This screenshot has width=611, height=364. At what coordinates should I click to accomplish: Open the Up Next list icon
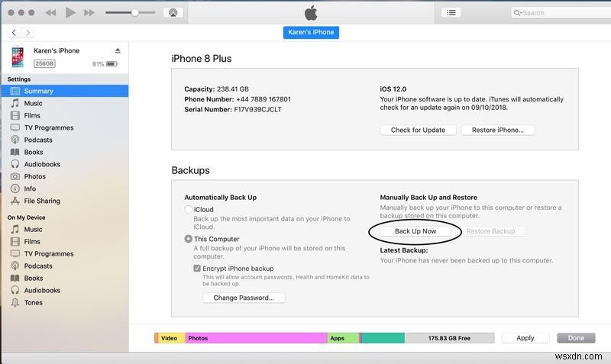tap(451, 12)
